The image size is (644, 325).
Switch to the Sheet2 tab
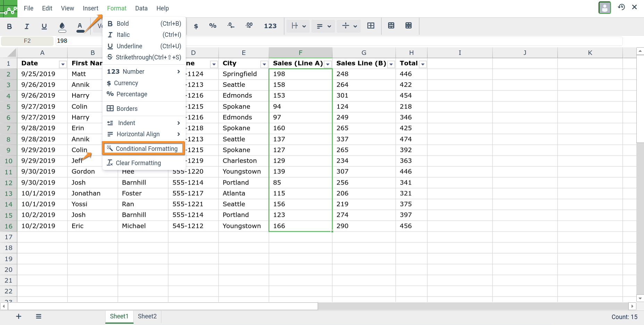click(147, 316)
